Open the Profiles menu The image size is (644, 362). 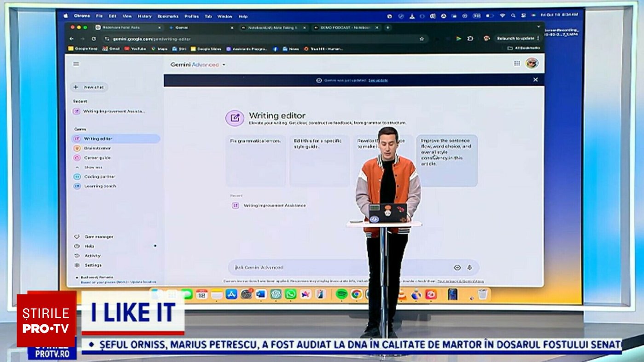191,16
